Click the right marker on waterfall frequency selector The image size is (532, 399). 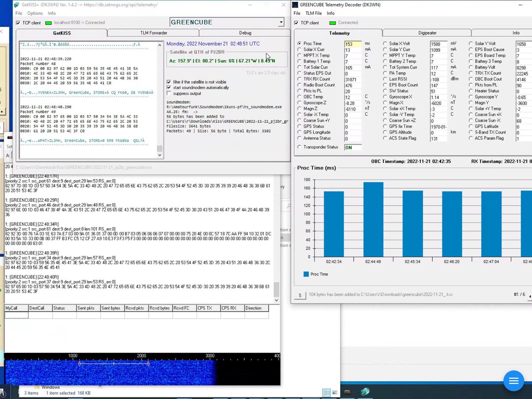tap(148, 364)
